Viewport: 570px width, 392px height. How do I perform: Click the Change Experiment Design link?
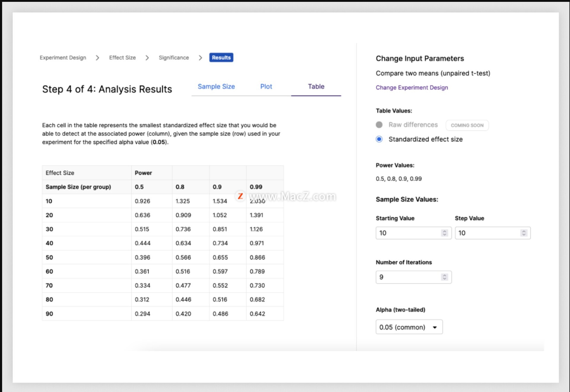[412, 88]
